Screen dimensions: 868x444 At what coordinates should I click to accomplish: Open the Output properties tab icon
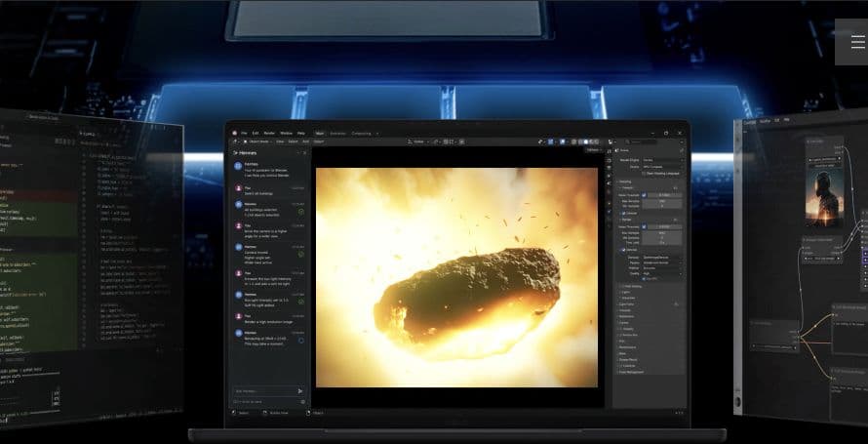[x=610, y=167]
